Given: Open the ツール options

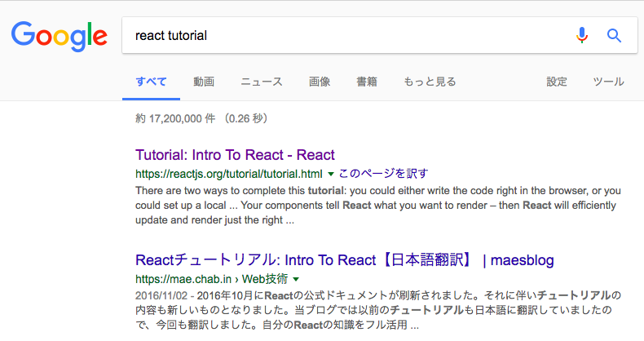Looking at the screenshot, I should pos(609,82).
